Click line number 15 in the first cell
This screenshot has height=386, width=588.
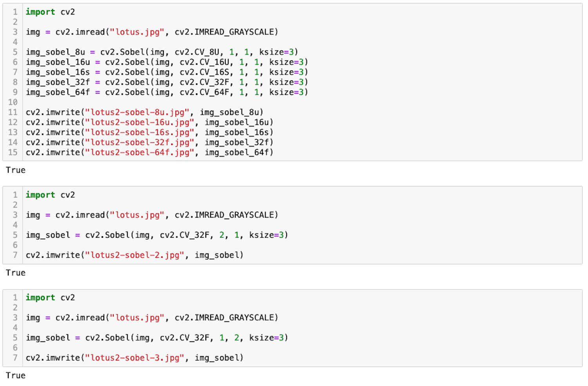pos(13,152)
